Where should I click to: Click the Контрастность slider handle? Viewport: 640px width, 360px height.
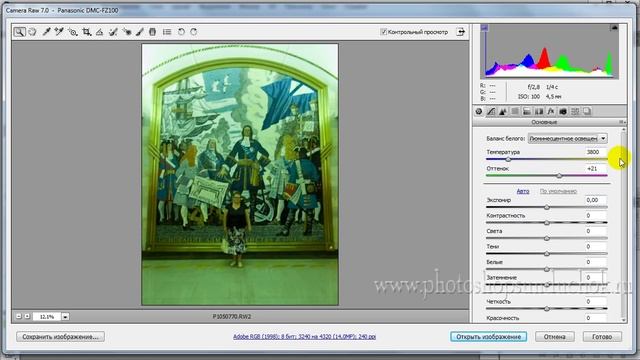pyautogui.click(x=547, y=223)
